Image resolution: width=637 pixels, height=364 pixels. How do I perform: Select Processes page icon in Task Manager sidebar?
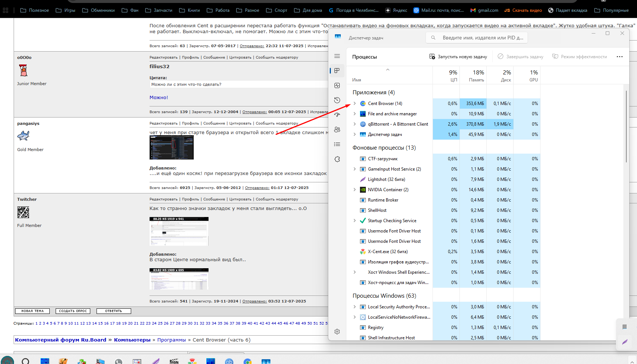coord(337,71)
